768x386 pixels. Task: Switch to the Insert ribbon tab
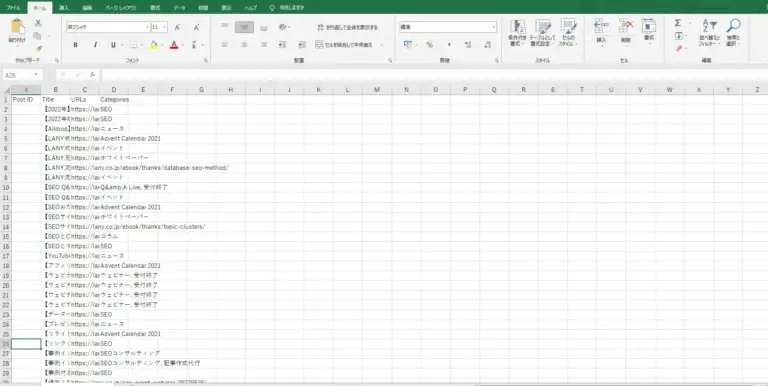pyautogui.click(x=64, y=8)
